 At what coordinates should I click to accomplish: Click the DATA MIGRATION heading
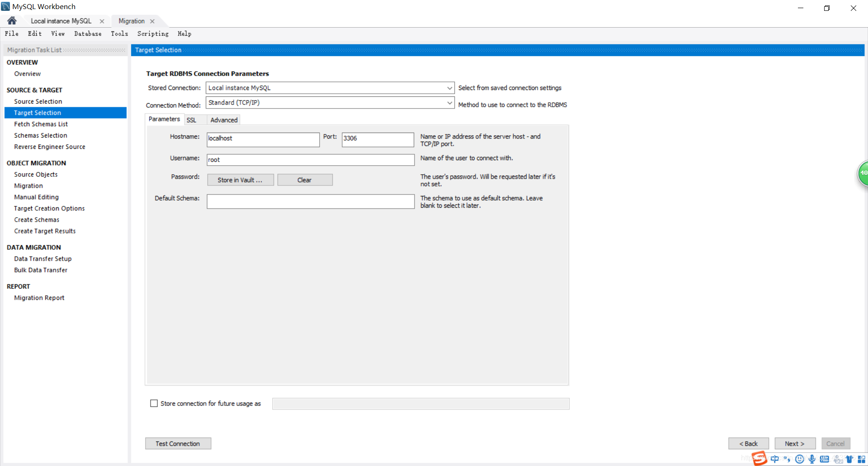click(34, 247)
